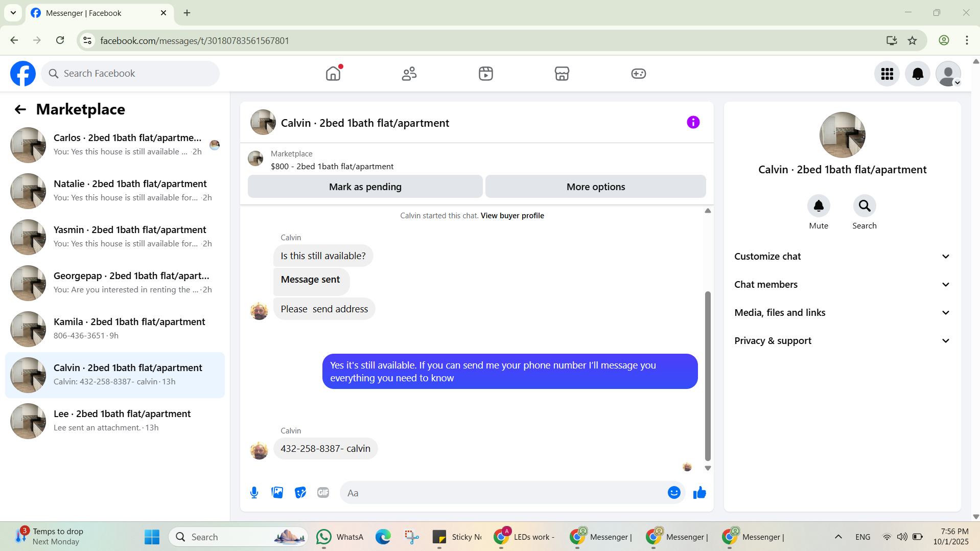
Task: Open the Lee conversation
Action: pos(115,421)
